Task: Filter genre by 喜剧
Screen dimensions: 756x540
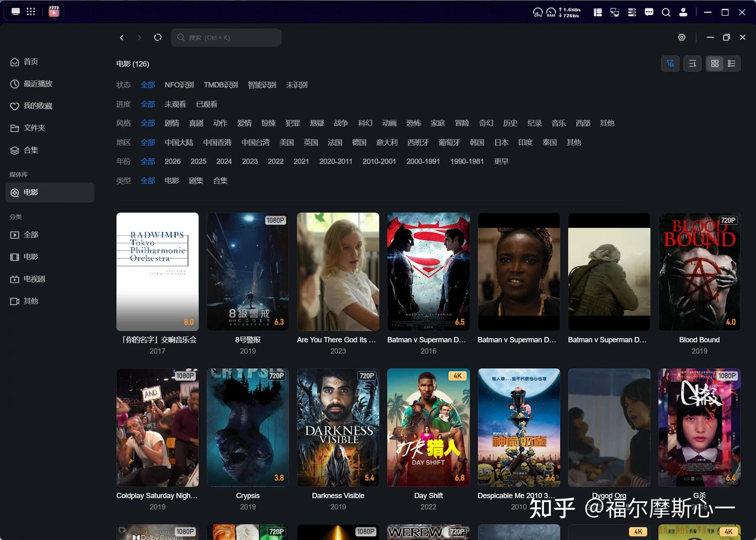Action: (196, 123)
